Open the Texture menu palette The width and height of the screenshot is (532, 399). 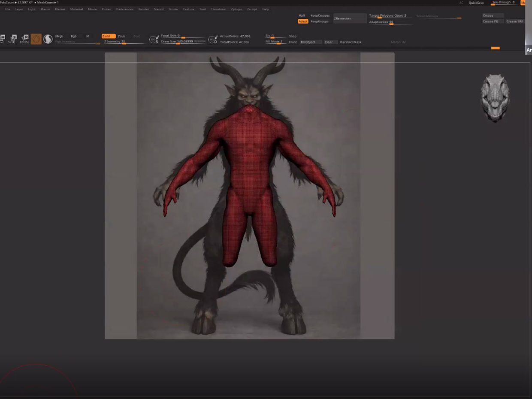(188, 9)
